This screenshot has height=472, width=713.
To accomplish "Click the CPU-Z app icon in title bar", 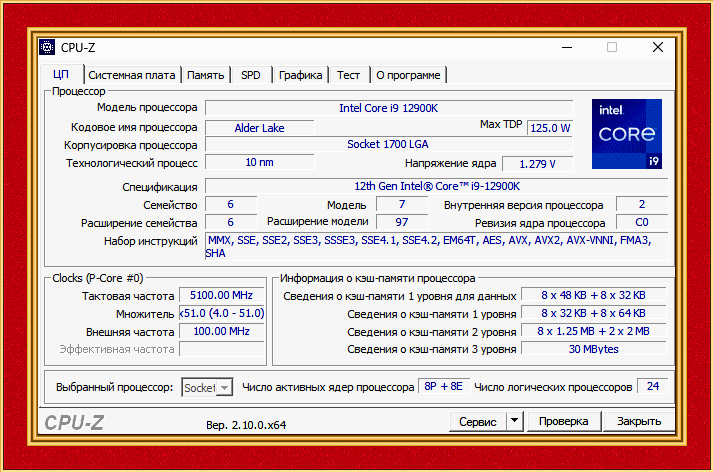I will [x=47, y=47].
